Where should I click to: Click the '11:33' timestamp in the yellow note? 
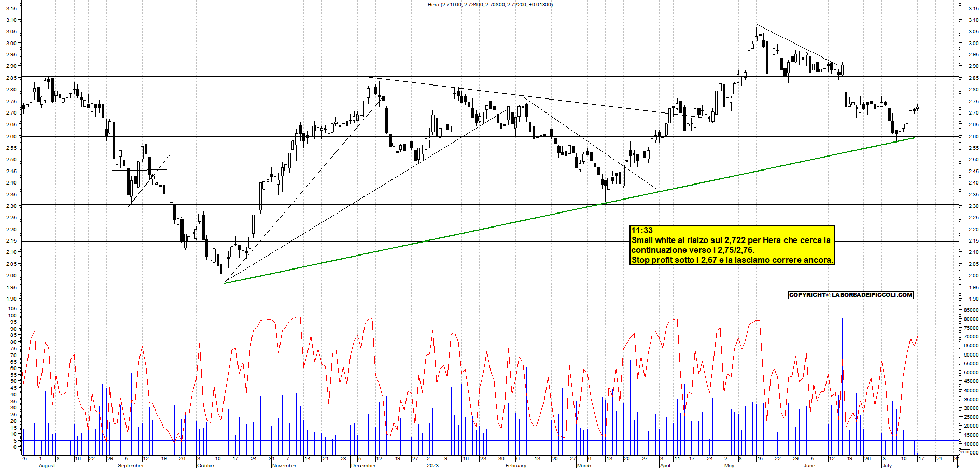pos(642,231)
